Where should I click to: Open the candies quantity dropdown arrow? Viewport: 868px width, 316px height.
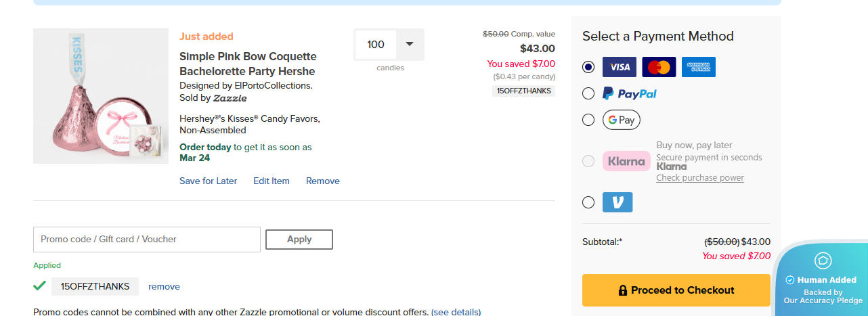[x=409, y=45]
